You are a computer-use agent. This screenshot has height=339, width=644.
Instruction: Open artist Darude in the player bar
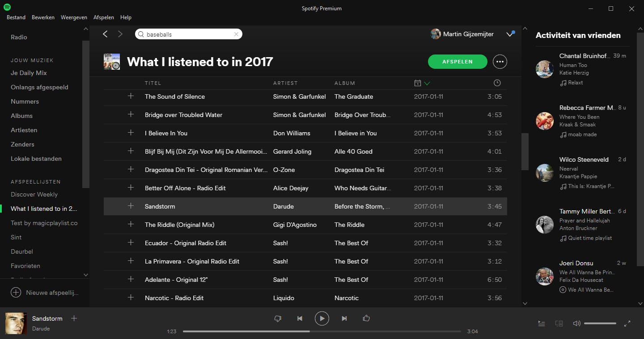pos(41,329)
